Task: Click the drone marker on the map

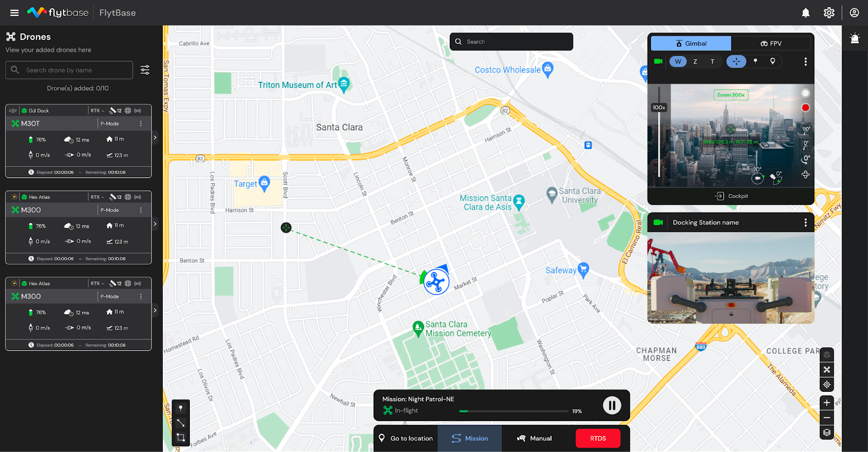Action: click(x=436, y=282)
